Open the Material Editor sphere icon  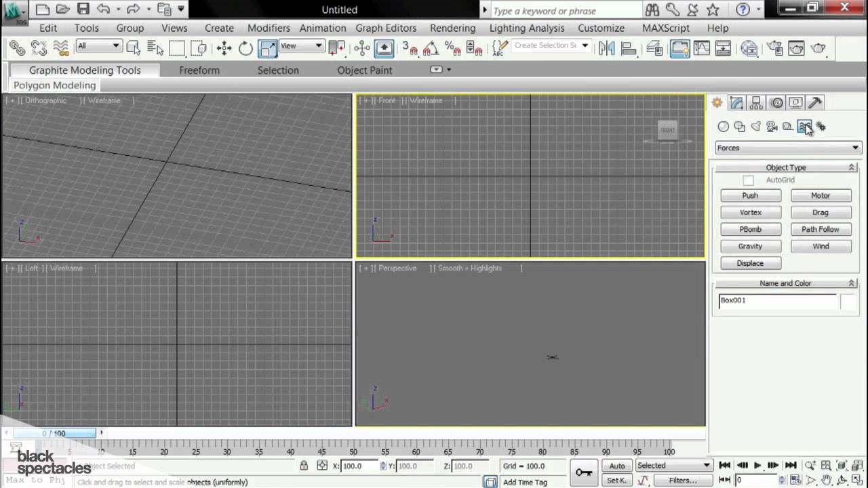click(x=749, y=48)
